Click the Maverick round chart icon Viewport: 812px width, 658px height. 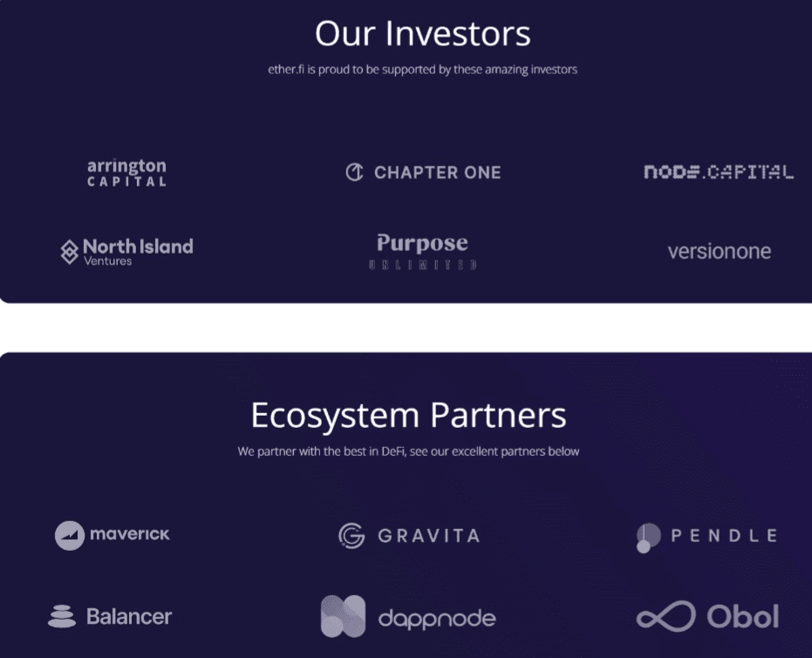click(70, 535)
